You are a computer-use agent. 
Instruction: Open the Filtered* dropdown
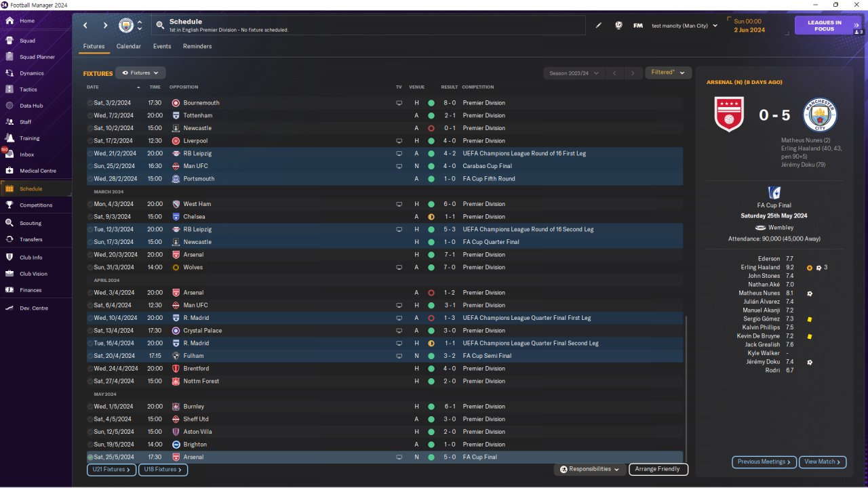coord(668,73)
